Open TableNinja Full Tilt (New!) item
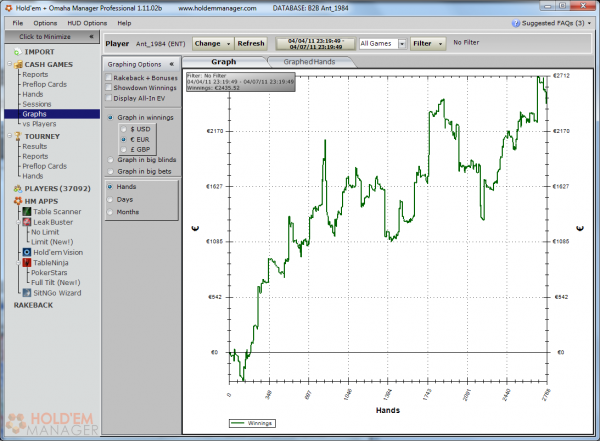600x441 pixels. click(55, 283)
